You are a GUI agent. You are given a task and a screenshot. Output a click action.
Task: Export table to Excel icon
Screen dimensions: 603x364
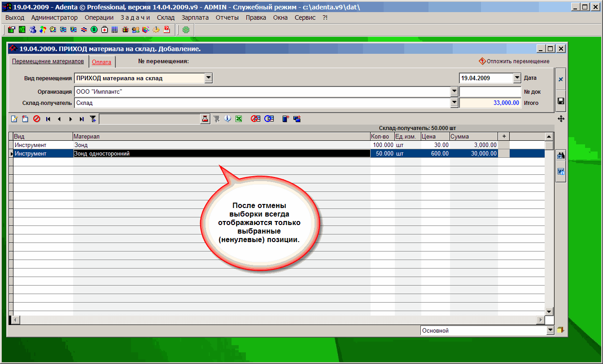click(x=239, y=119)
